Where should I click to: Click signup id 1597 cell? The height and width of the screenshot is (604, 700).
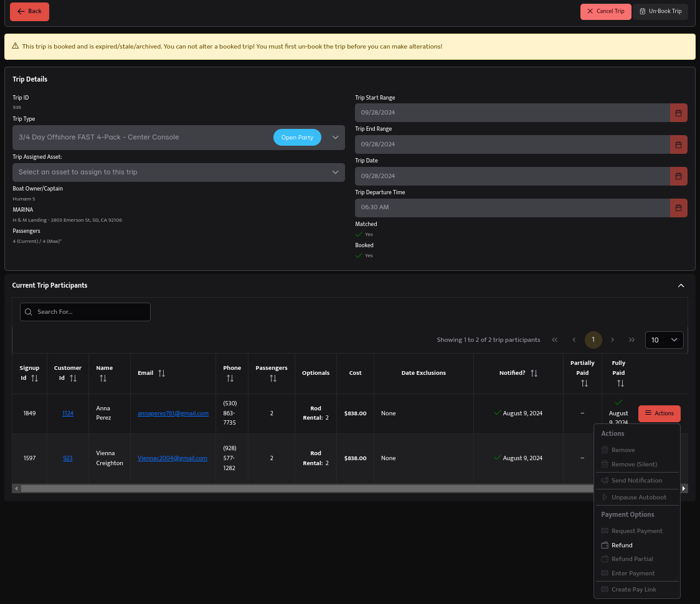click(29, 458)
